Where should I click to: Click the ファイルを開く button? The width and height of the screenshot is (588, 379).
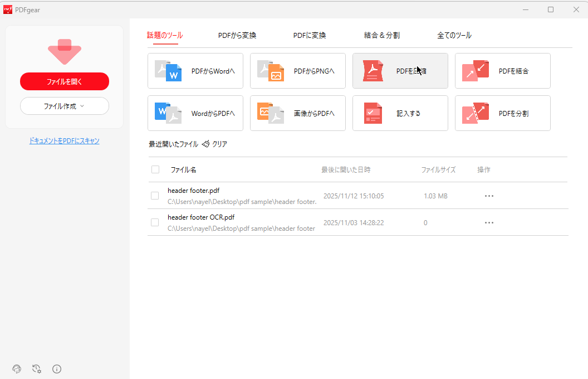(64, 81)
